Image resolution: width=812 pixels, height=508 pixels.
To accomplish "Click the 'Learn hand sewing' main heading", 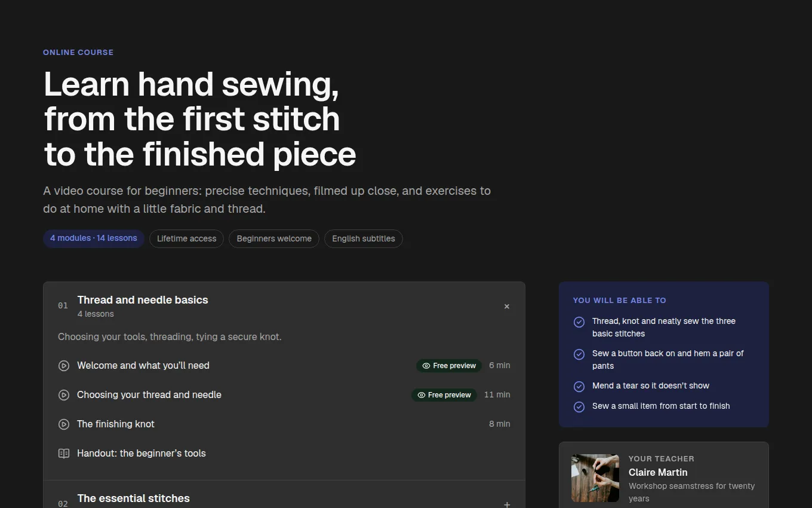I will (x=200, y=120).
